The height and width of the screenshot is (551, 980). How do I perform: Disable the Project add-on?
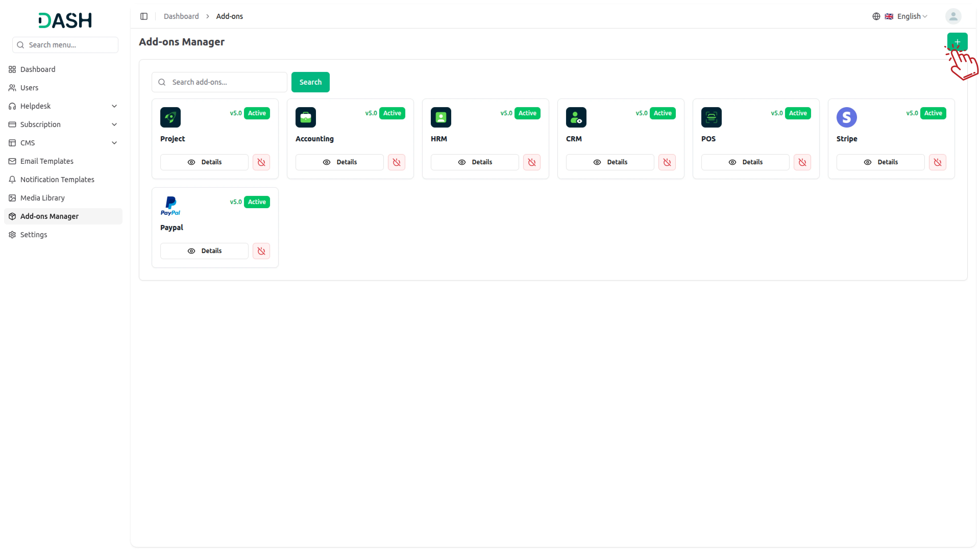tap(261, 162)
